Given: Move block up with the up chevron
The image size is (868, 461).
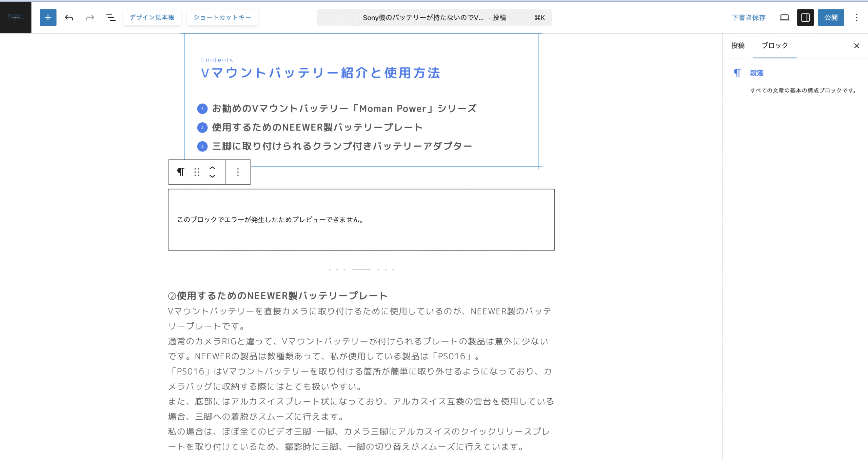Looking at the screenshot, I should [x=212, y=168].
